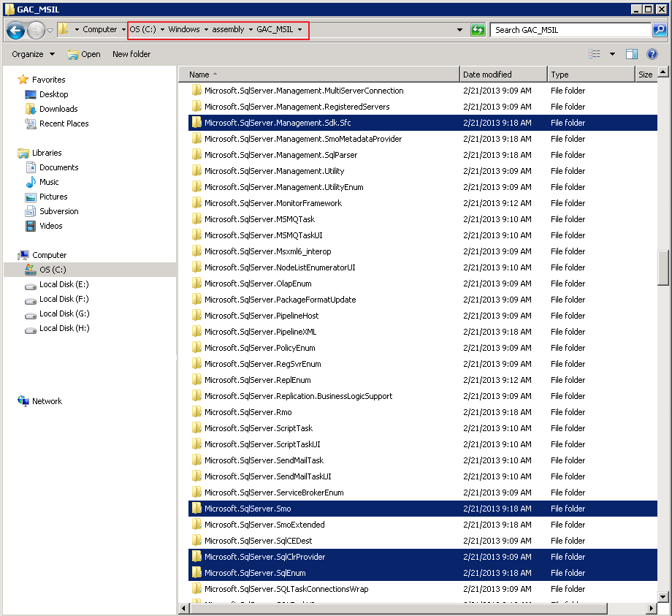Select Microsoft.SqlServer.SmoExtended folder
Viewport: 672px width, 616px height.
[x=423, y=525]
